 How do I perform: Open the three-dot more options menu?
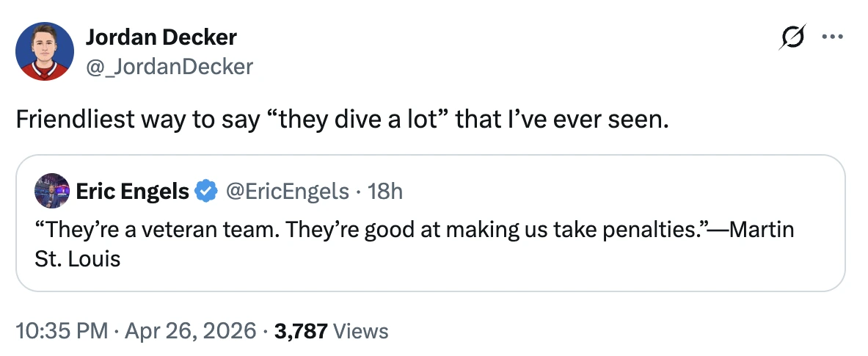coord(832,37)
